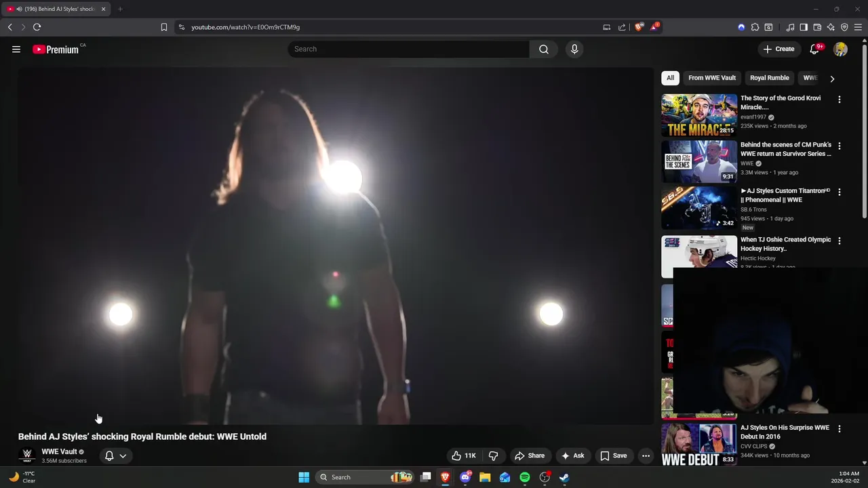Open Behind the scenes of CM Punk's return title
This screenshot has height=488, width=868.
click(x=786, y=149)
